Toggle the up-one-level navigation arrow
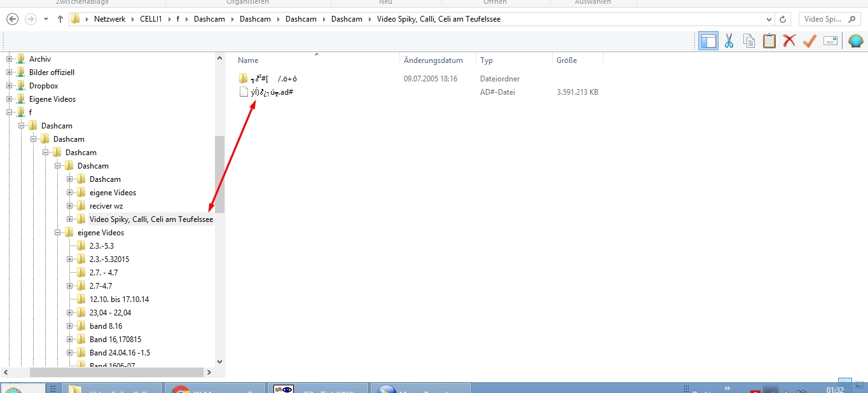The image size is (868, 393). coord(60,18)
